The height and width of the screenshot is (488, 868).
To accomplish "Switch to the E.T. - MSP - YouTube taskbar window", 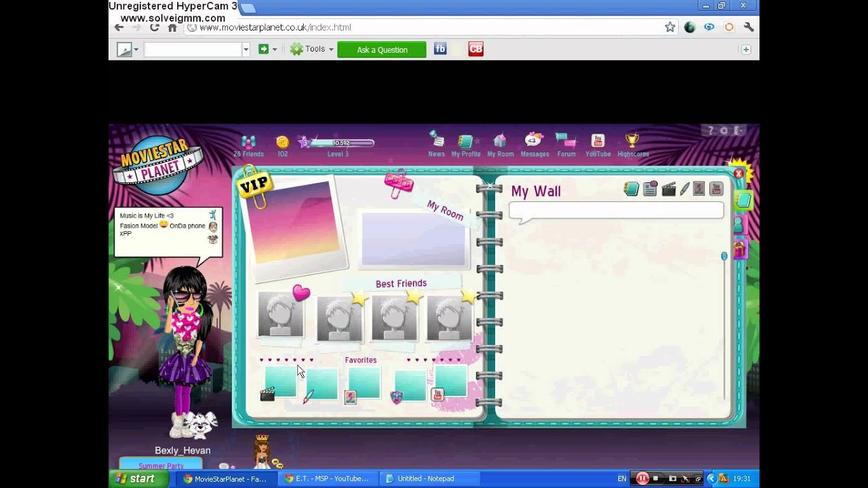I will [x=328, y=479].
